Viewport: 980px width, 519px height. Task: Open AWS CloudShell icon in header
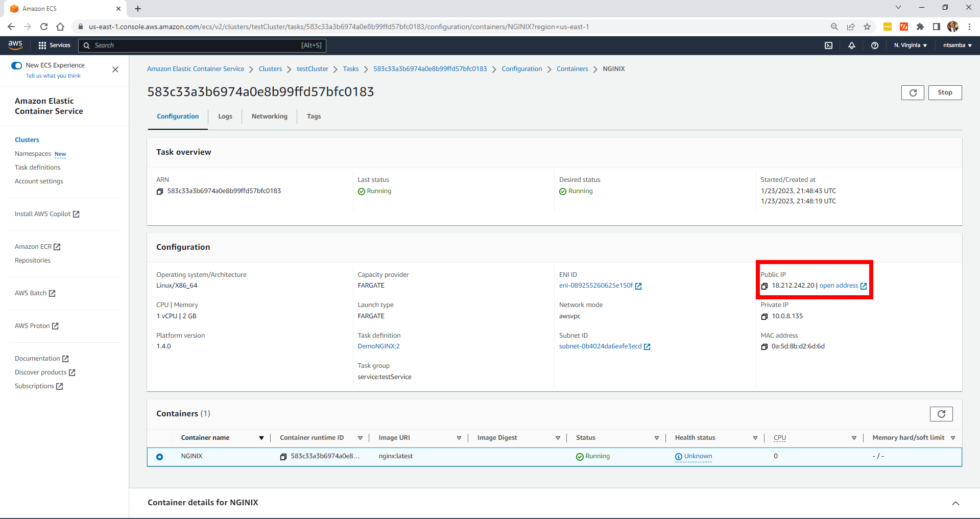point(828,45)
